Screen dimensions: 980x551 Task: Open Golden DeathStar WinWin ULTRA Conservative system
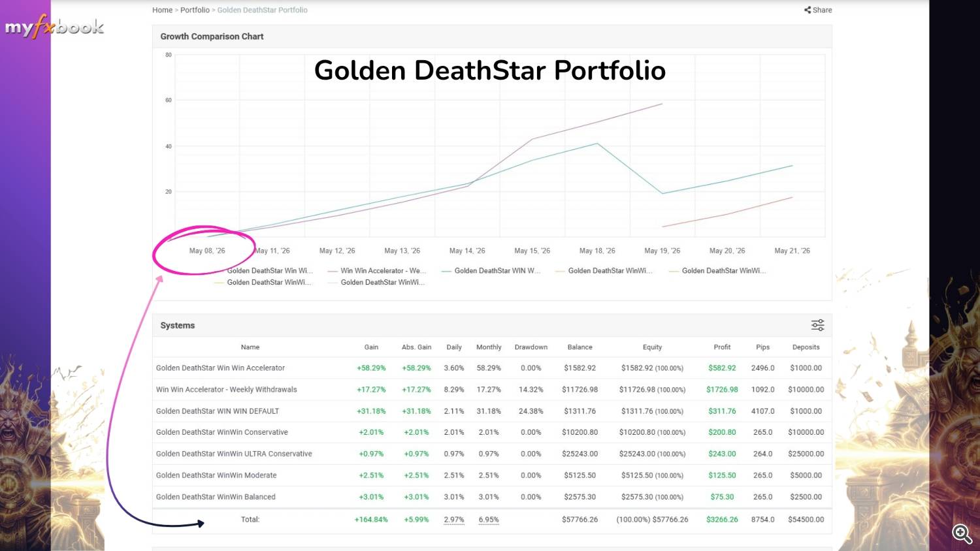tap(234, 454)
